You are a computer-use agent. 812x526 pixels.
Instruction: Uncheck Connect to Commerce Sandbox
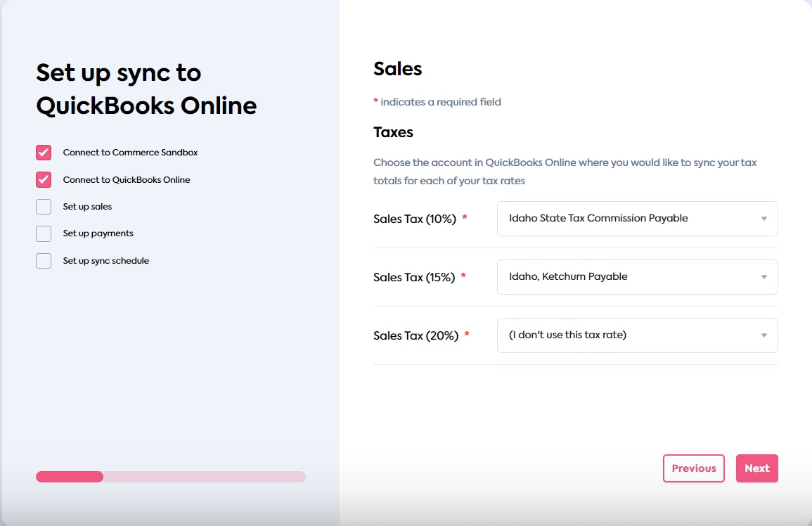pos(43,152)
